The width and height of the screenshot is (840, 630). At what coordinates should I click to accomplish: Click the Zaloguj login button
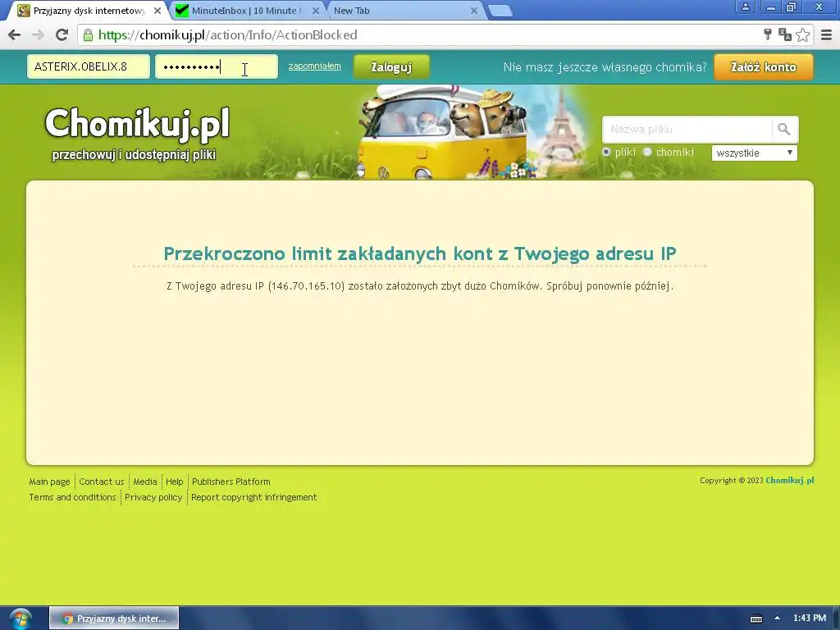coord(391,67)
